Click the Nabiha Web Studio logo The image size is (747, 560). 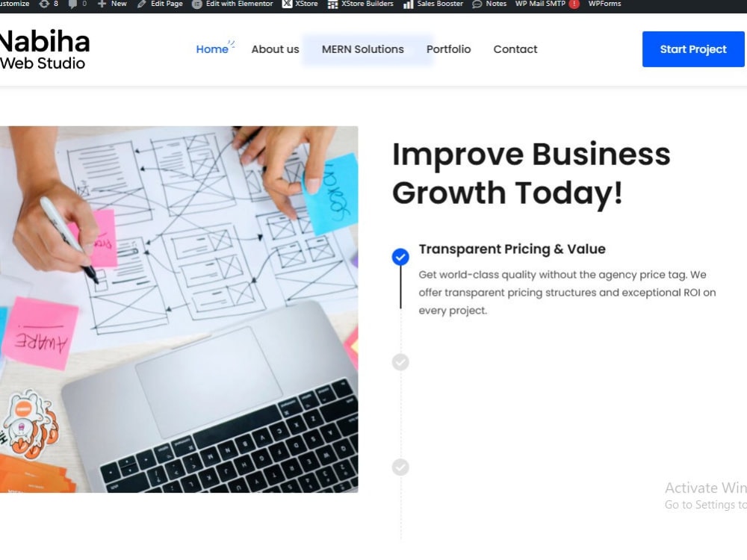tap(45, 49)
